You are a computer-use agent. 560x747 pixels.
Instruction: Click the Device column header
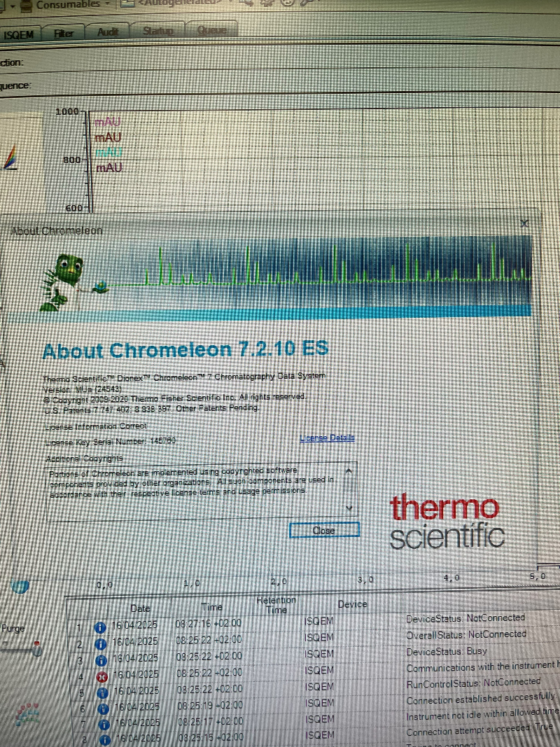[352, 604]
